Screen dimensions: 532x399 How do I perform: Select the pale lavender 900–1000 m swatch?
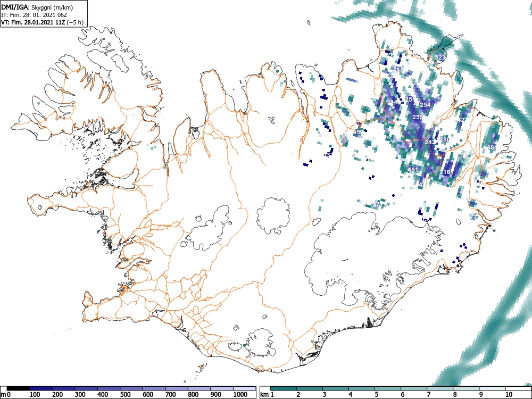pos(222,388)
